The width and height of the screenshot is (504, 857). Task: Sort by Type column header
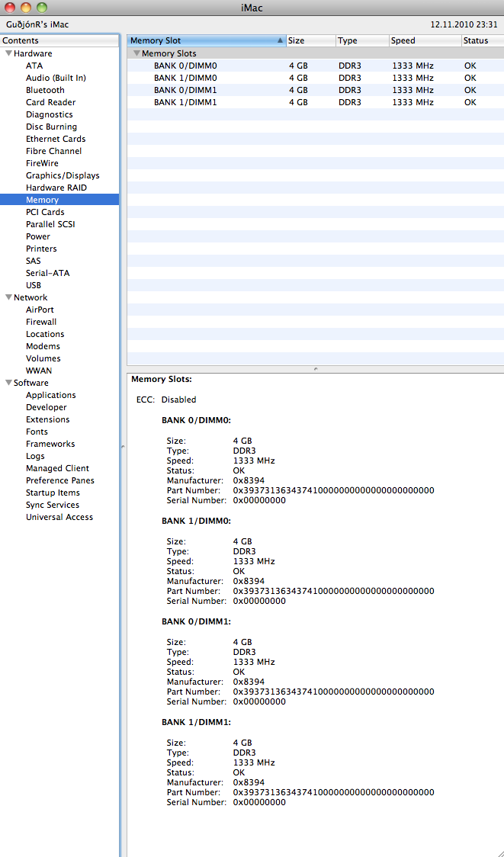click(x=362, y=40)
